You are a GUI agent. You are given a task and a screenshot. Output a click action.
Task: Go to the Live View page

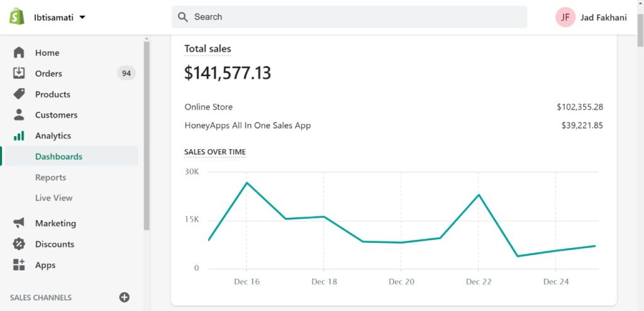pos(54,198)
